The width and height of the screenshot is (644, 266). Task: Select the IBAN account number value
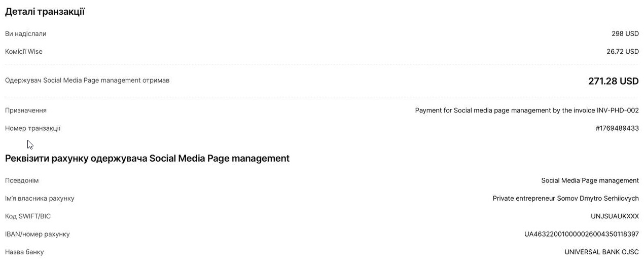[x=581, y=234]
